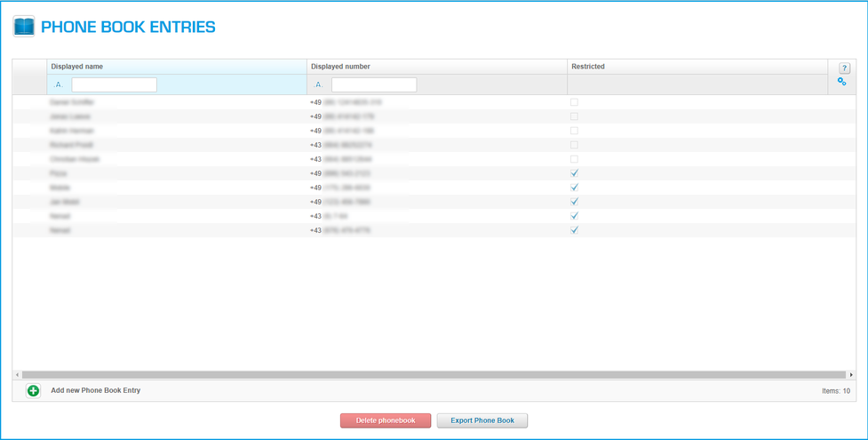
Task: Click the phone book title icon
Action: click(x=24, y=27)
